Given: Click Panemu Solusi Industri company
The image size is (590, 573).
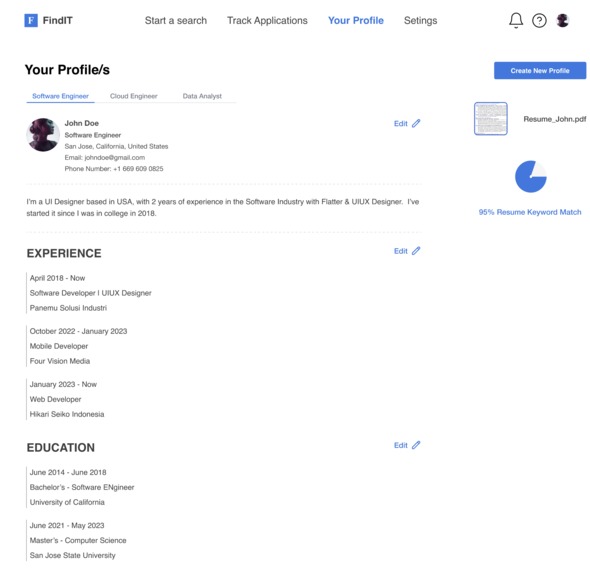Looking at the screenshot, I should click(x=68, y=308).
